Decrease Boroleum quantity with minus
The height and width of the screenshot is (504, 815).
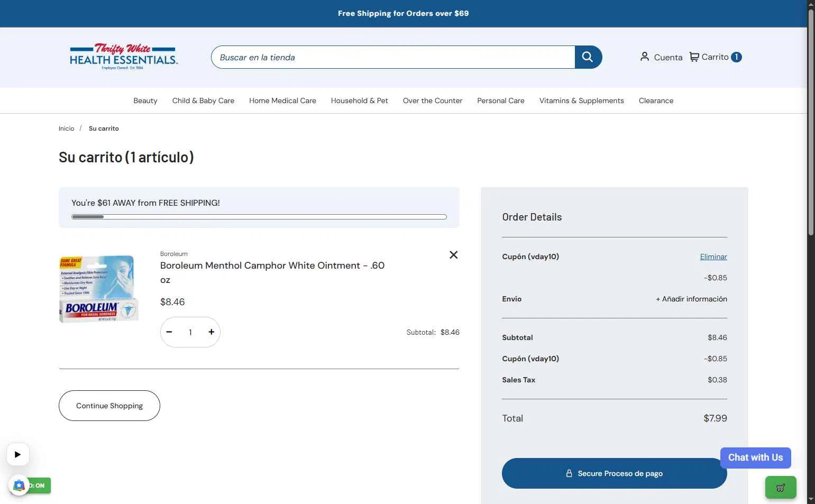click(169, 332)
